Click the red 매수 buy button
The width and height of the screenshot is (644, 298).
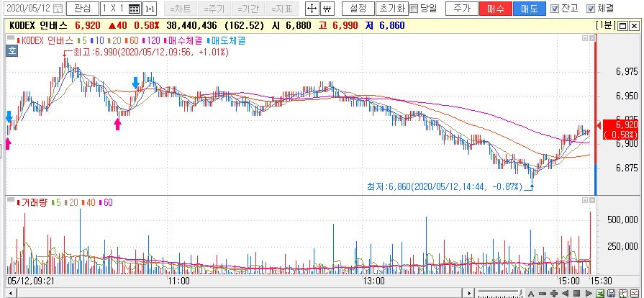click(x=495, y=8)
